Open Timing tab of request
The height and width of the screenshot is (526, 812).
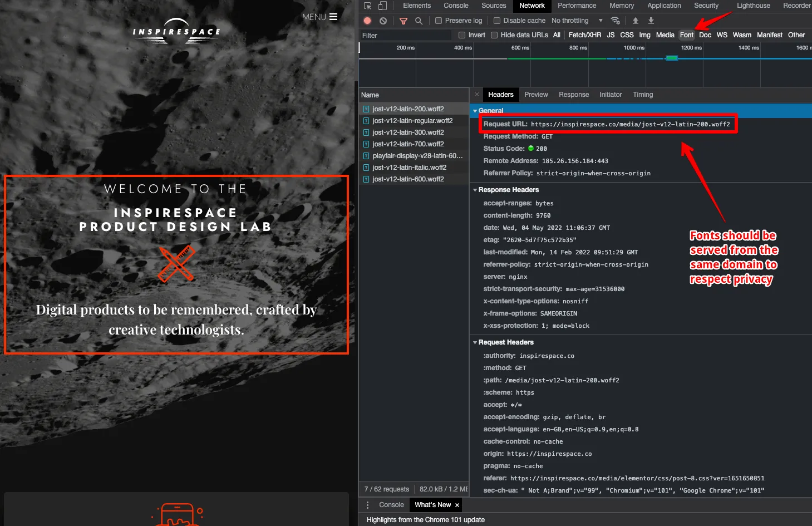643,95
